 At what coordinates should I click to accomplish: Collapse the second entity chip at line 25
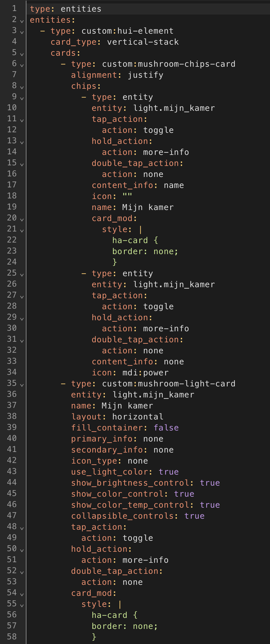22,274
